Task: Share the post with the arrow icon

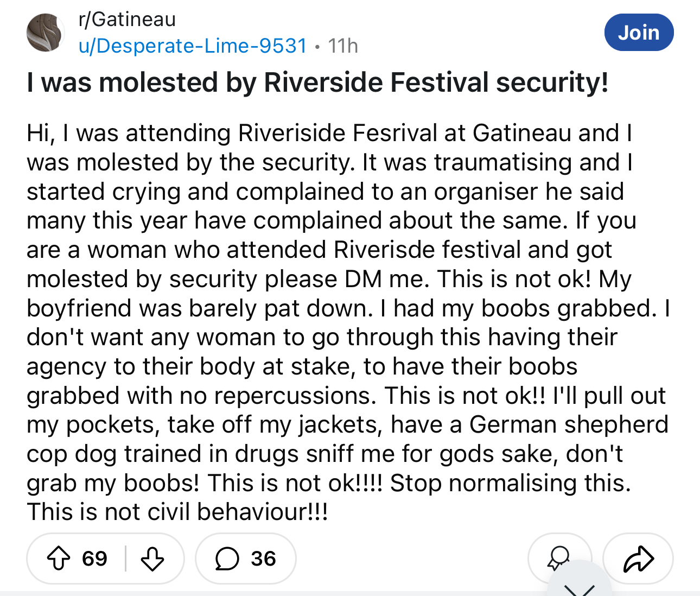Action: tap(638, 559)
